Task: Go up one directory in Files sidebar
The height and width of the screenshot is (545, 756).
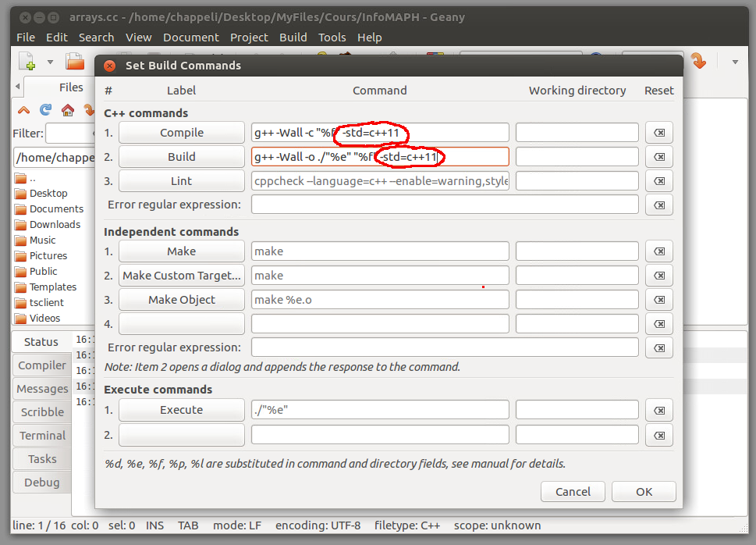Action: [23, 110]
